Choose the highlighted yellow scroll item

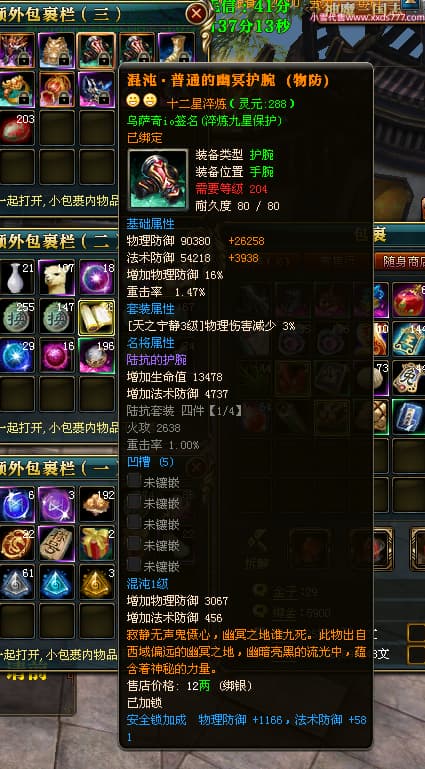[97, 317]
